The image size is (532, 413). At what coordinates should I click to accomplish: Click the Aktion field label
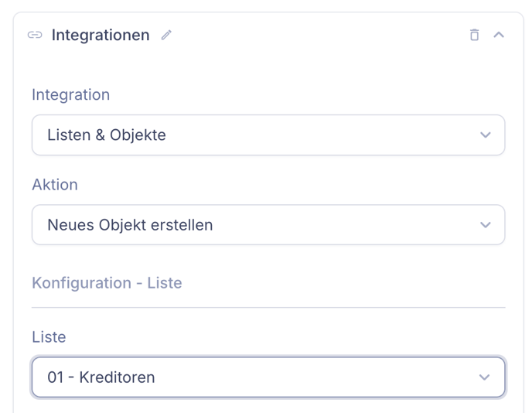[55, 185]
